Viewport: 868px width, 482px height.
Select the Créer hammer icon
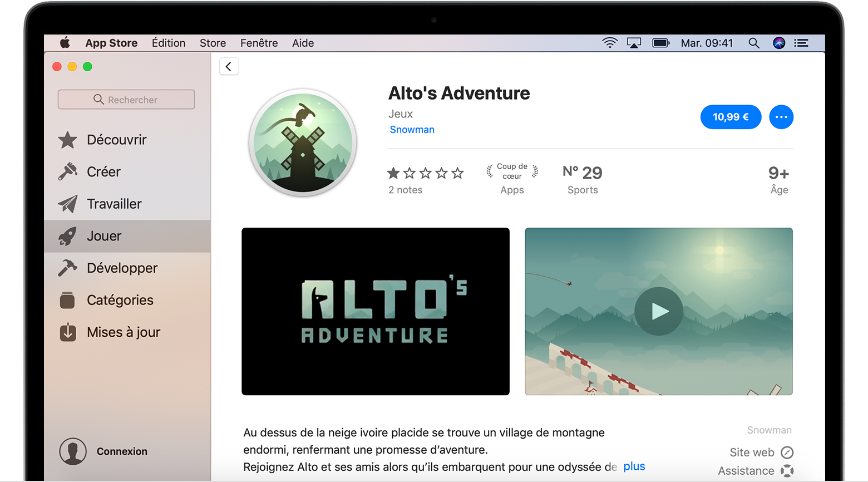point(68,172)
